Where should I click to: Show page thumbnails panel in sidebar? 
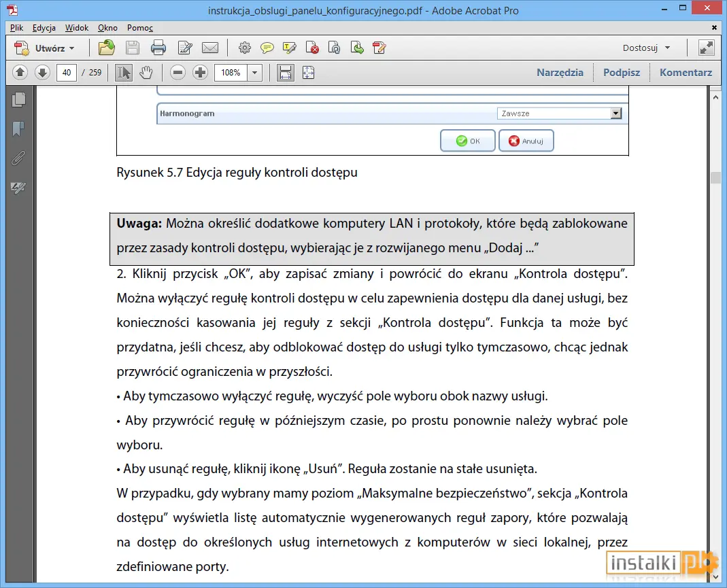click(x=18, y=100)
